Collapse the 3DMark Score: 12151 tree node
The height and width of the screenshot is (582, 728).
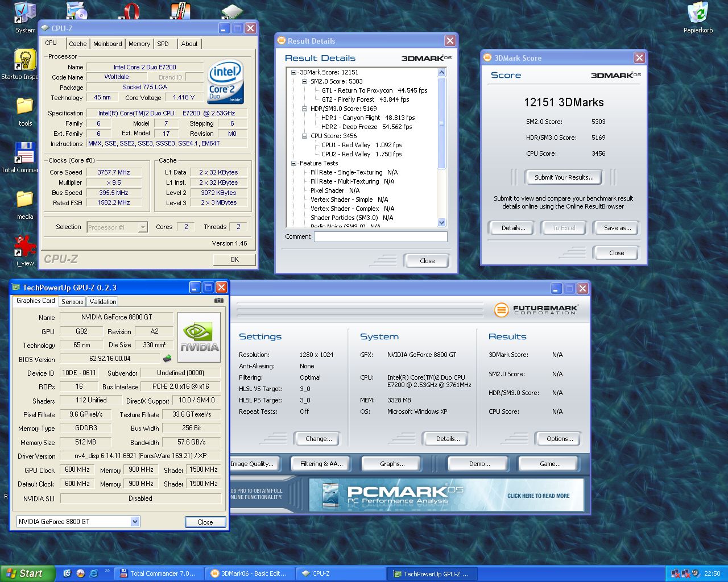[x=294, y=72]
